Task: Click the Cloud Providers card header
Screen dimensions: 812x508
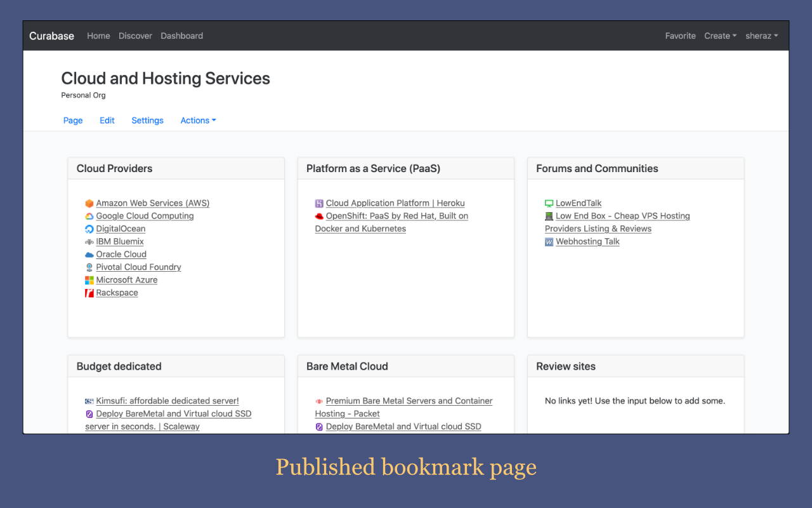Action: pos(176,169)
